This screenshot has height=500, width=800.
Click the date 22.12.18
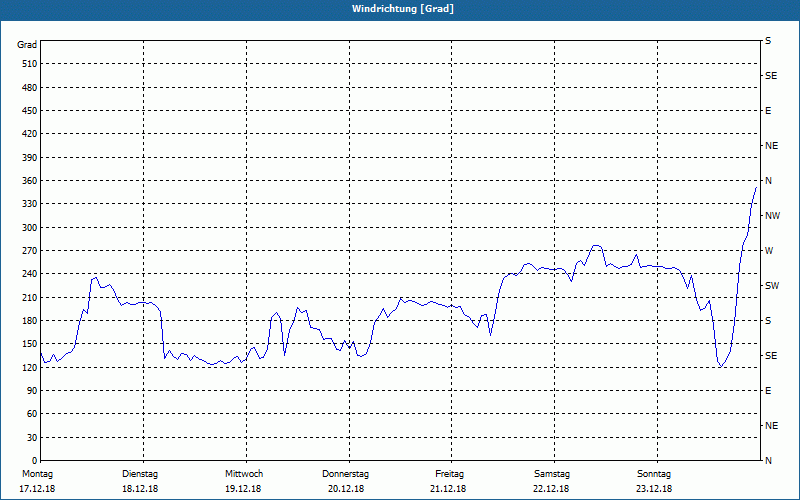(x=551, y=489)
